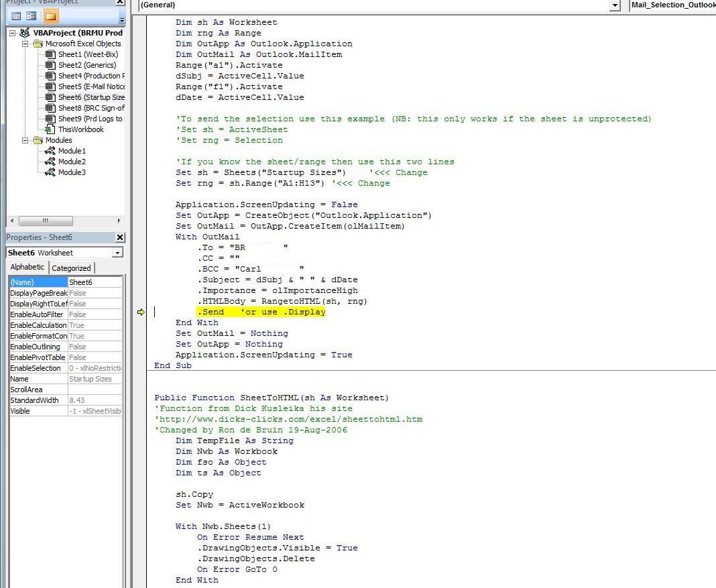This screenshot has height=588, width=716.
Task: Click the EnableAutoFilter property row
Action: coord(65,314)
